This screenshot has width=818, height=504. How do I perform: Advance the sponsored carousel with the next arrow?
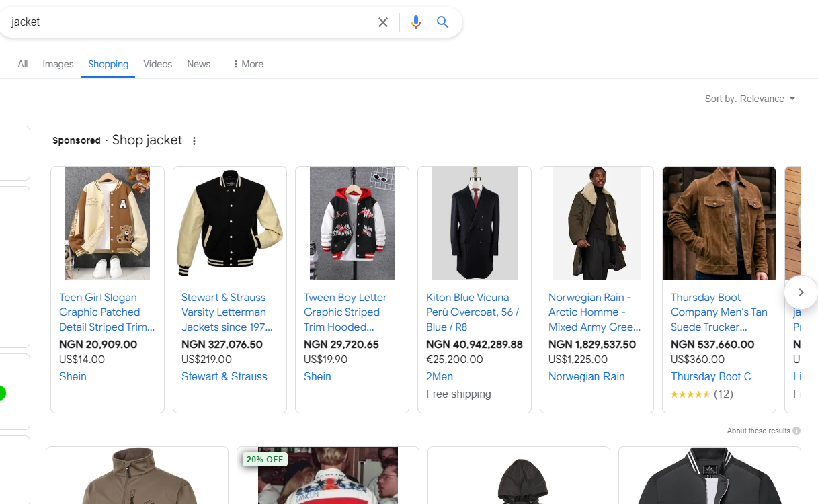[x=801, y=292]
